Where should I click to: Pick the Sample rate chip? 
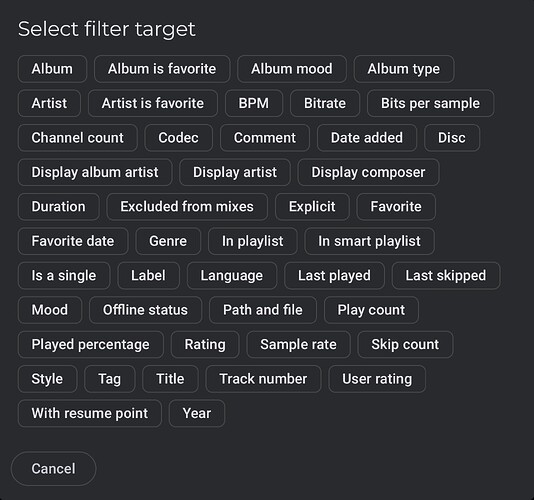pos(299,344)
